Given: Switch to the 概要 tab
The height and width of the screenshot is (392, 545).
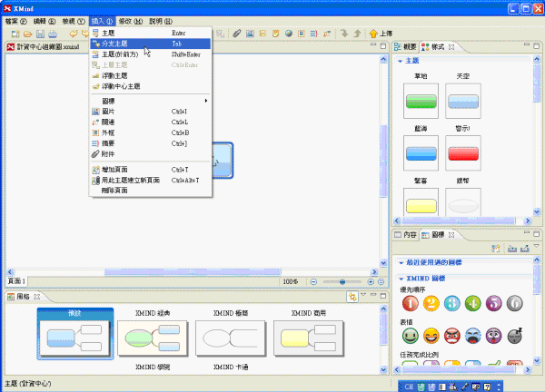Looking at the screenshot, I should tap(406, 47).
